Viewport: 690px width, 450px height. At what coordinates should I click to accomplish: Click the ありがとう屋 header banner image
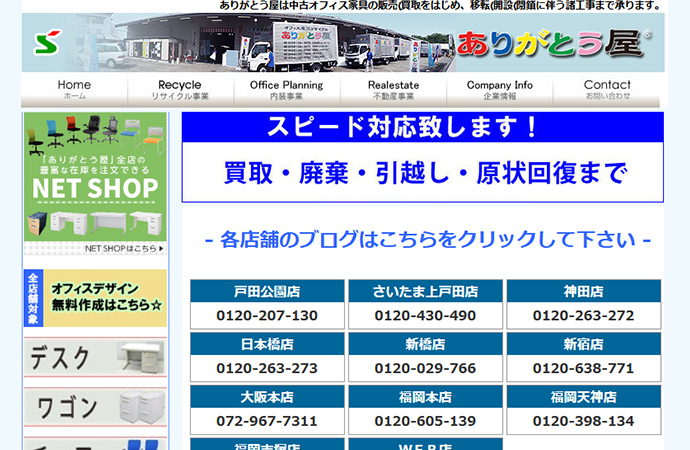point(343,42)
